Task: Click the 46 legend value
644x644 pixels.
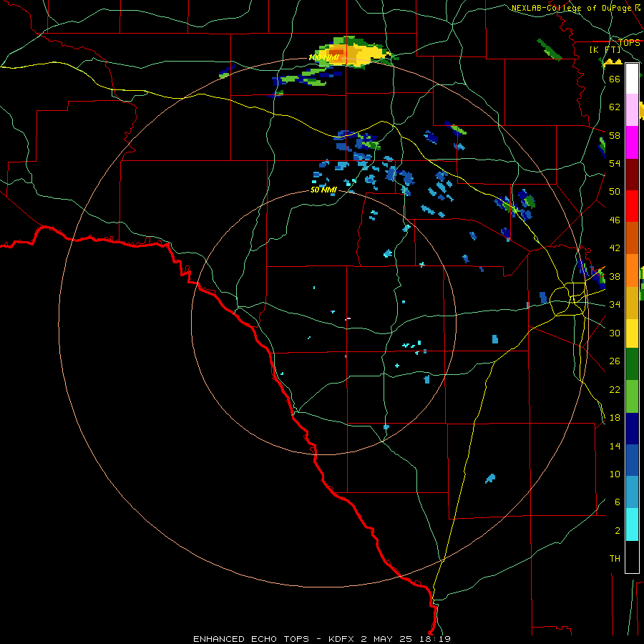Action: click(615, 220)
